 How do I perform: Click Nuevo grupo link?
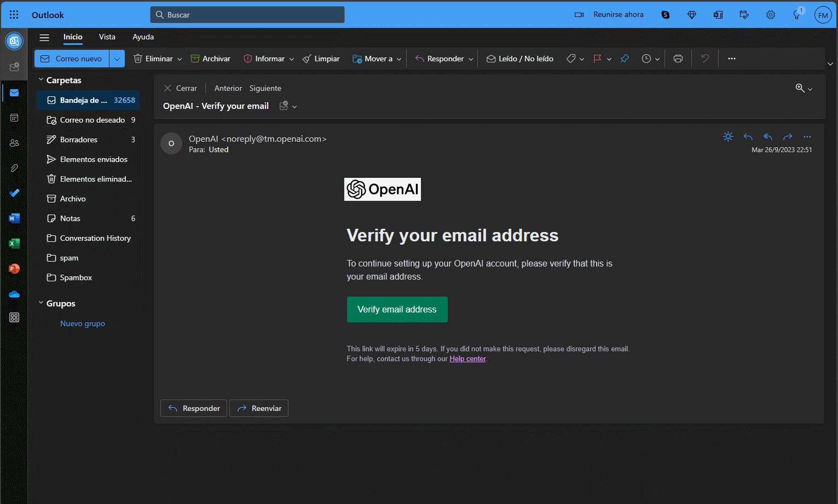[x=83, y=323]
